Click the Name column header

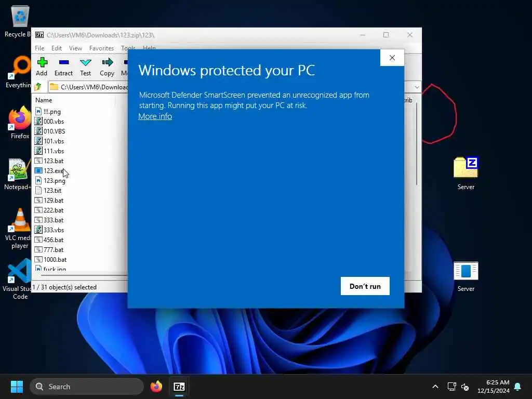(x=44, y=100)
